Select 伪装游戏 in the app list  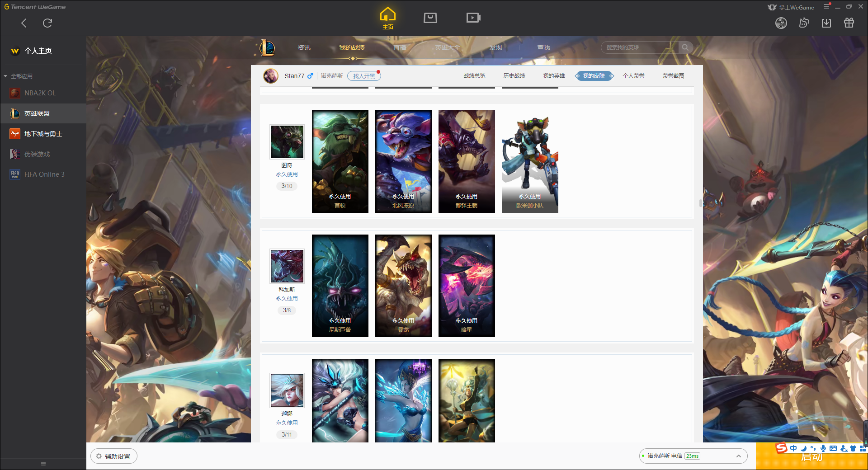[x=43, y=154]
